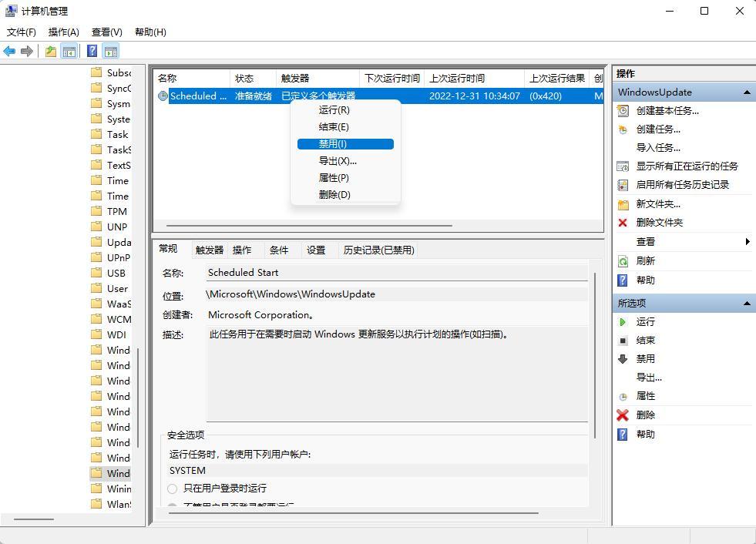Click the 刷新 refresh icon
The height and width of the screenshot is (544, 756).
point(623,261)
